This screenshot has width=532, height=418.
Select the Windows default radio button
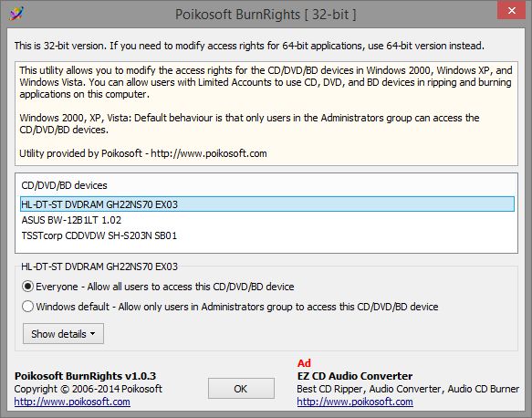tap(27, 307)
